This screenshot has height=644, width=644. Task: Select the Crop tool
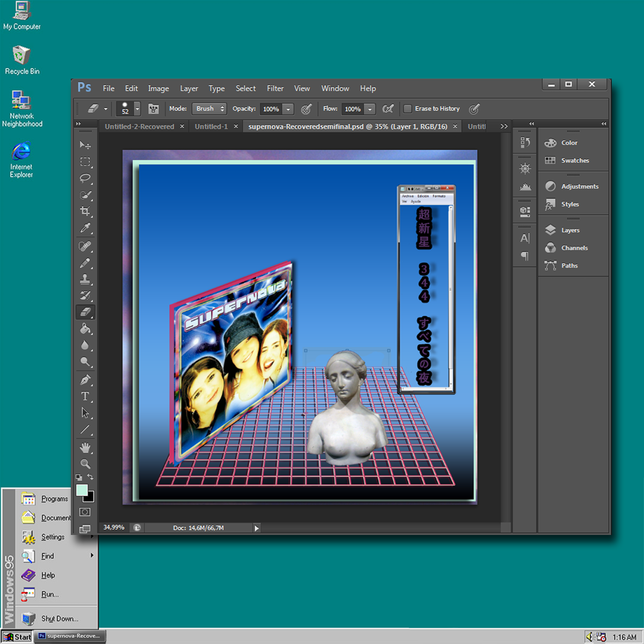pyautogui.click(x=85, y=211)
